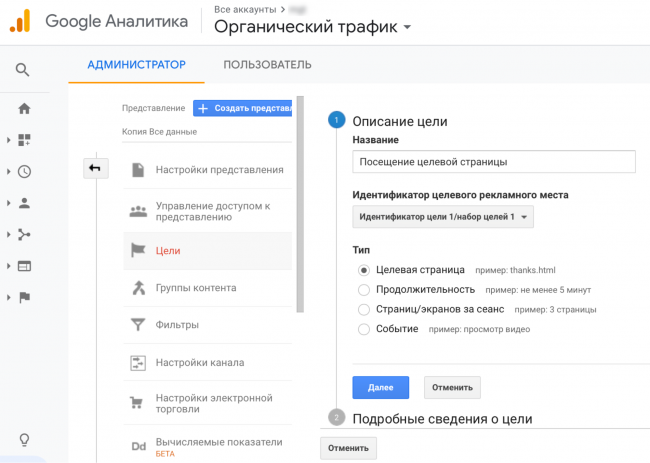Select the "Целевая страница" radio button
Viewport: 650px width, 463px height.
364,270
